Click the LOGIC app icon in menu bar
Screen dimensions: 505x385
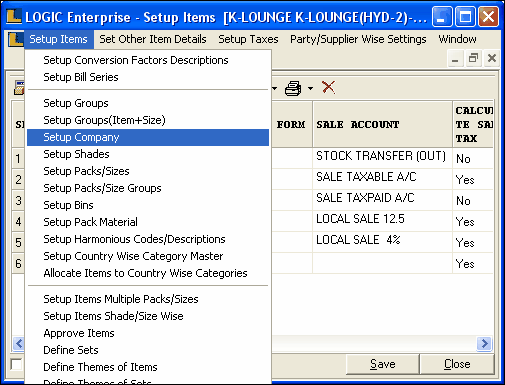pyautogui.click(x=16, y=39)
